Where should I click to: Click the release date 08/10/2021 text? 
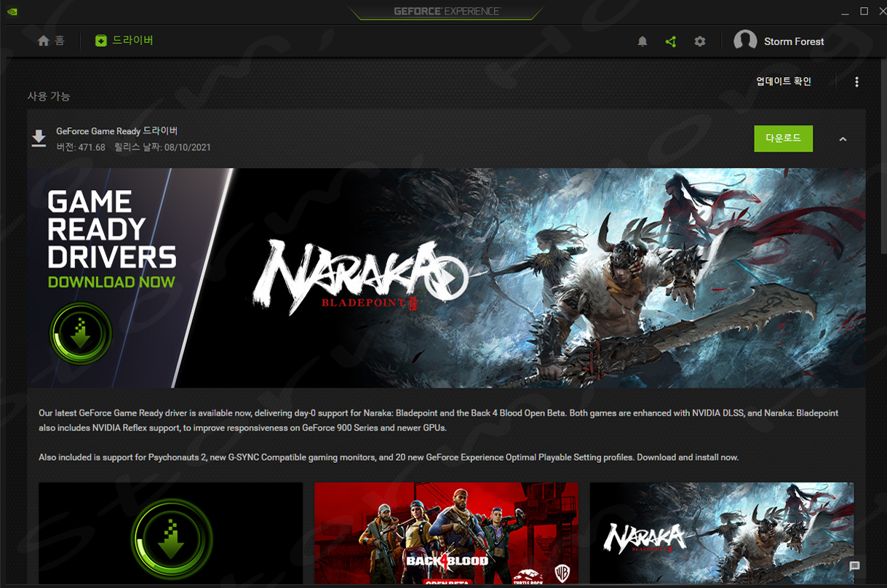pyautogui.click(x=162, y=147)
